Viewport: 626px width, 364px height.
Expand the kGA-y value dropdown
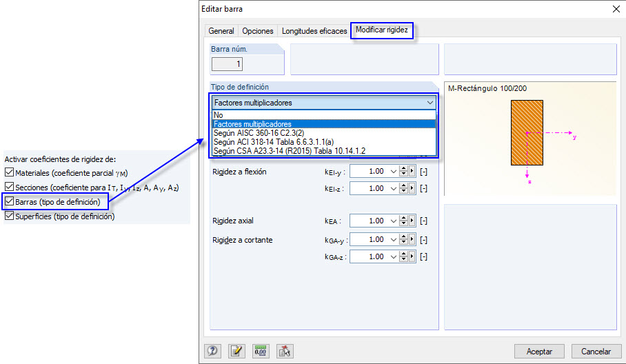point(393,239)
